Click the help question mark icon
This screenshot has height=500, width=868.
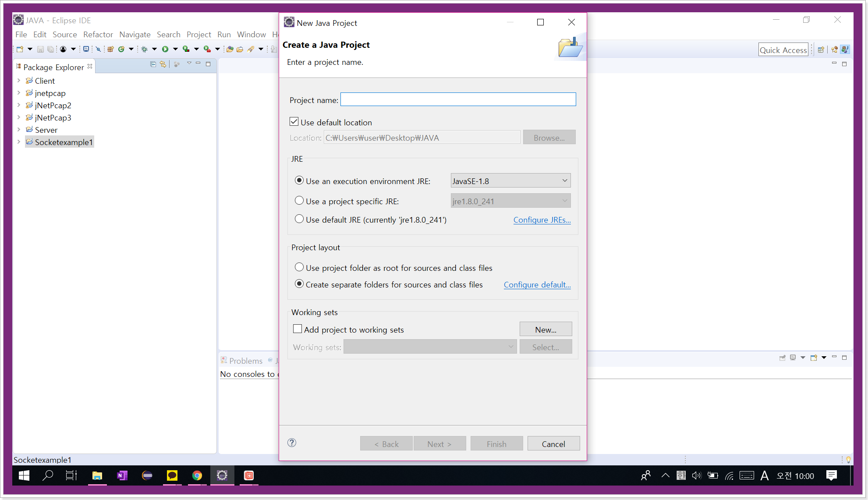point(292,443)
